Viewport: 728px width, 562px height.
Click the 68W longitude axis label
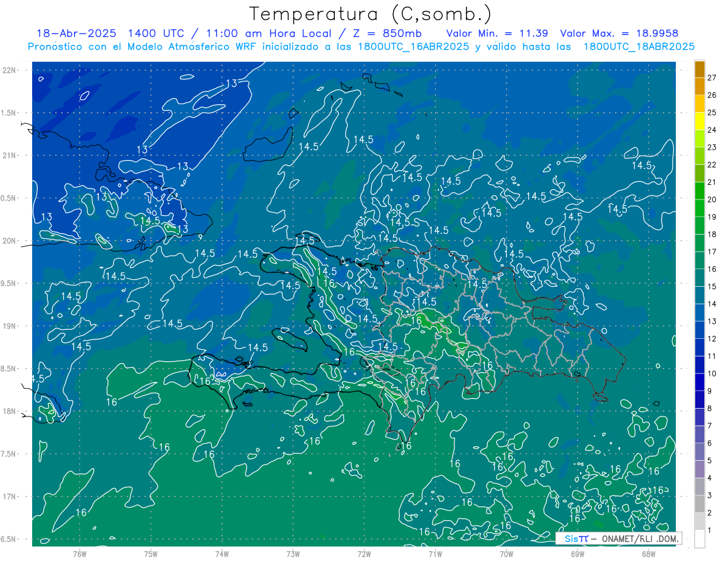pos(648,554)
